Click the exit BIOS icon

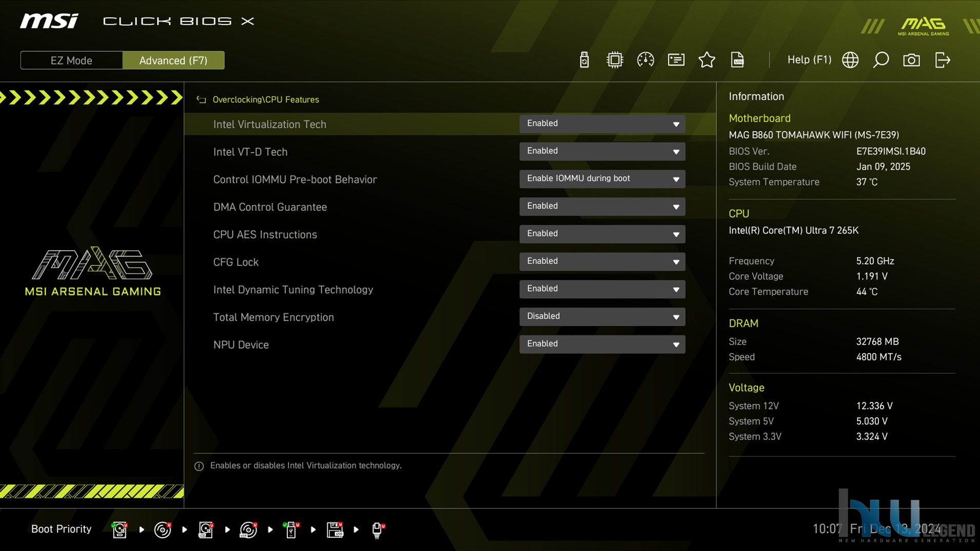pos(943,60)
